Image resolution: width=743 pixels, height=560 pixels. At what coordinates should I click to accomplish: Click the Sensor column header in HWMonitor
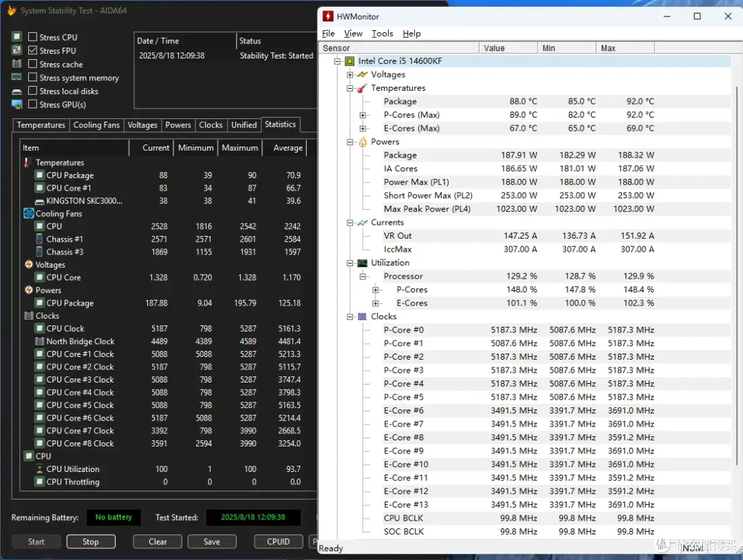click(x=400, y=48)
